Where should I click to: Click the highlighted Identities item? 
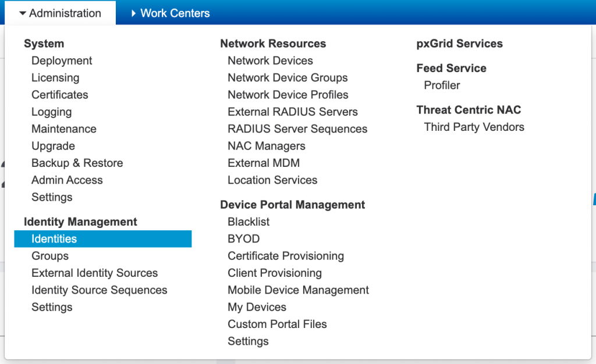coord(54,239)
